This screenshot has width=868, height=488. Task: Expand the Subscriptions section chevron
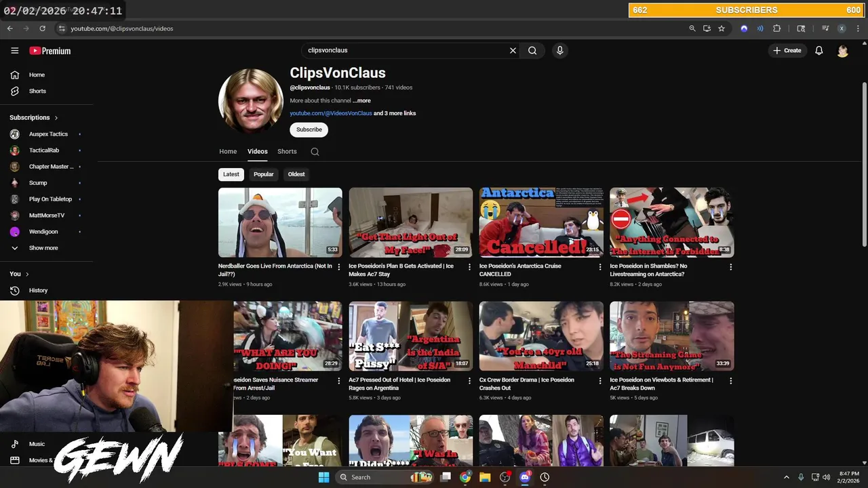[56, 118]
